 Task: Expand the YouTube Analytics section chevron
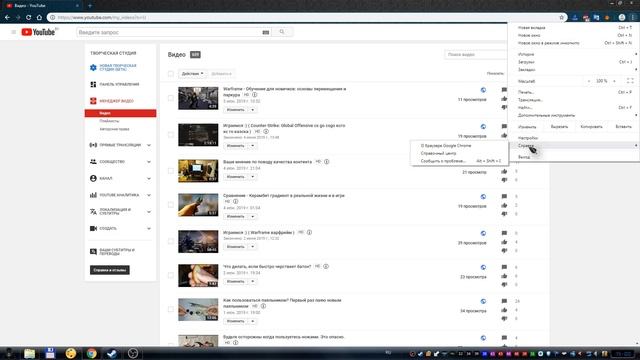[x=149, y=195]
